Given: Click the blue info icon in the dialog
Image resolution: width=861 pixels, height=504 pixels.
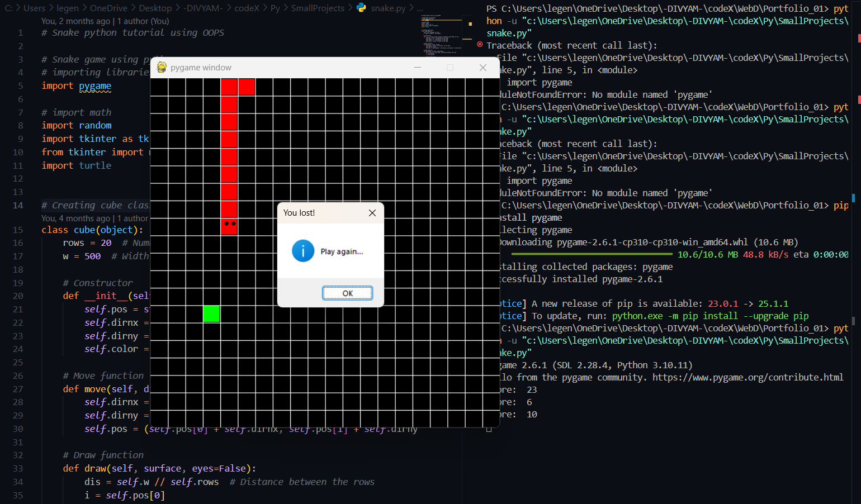Looking at the screenshot, I should click(303, 251).
